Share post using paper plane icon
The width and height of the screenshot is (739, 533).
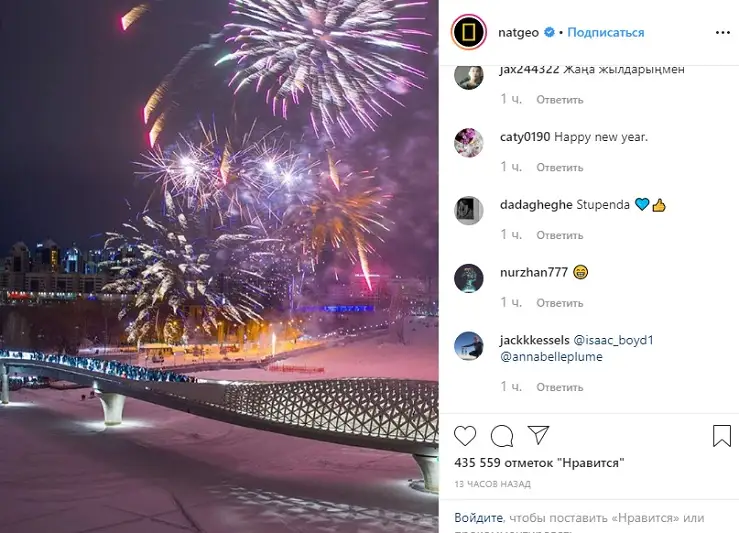[x=538, y=435]
